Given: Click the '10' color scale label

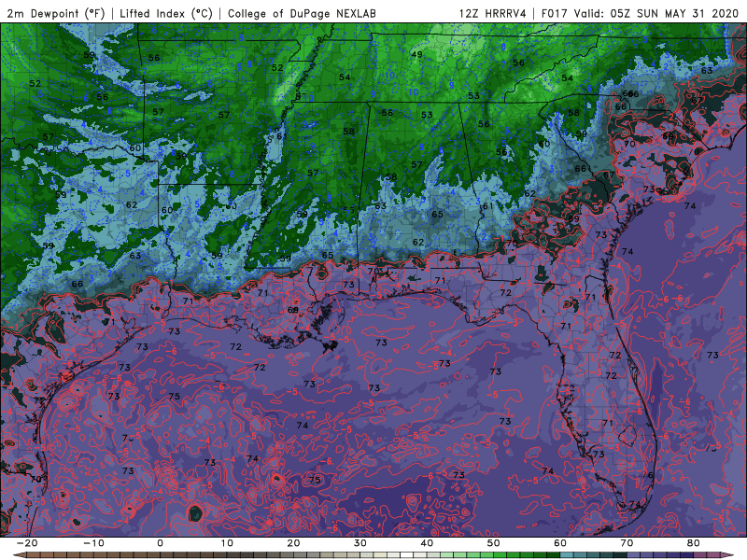Looking at the screenshot, I should point(227,543).
